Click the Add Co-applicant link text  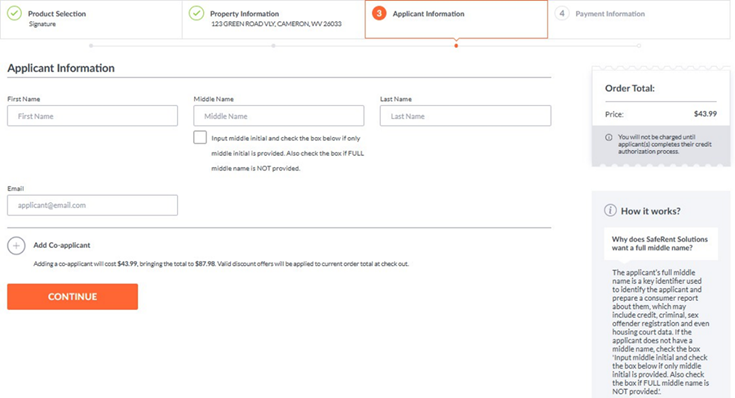pos(62,245)
